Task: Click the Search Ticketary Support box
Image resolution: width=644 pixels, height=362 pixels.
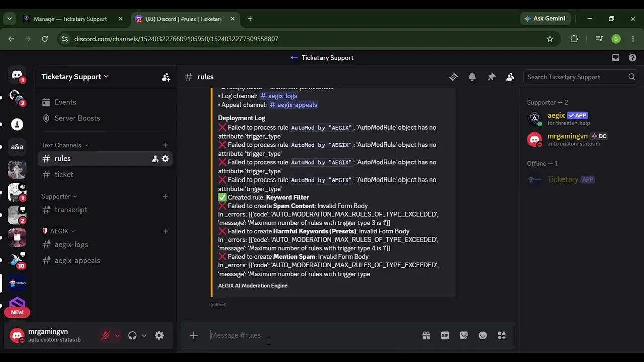Action: pyautogui.click(x=581, y=77)
